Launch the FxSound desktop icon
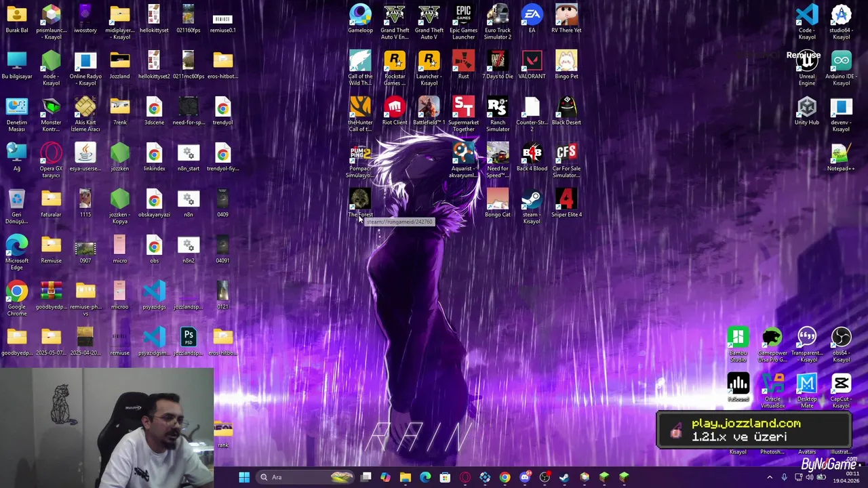This screenshot has height=488, width=868. click(x=738, y=388)
